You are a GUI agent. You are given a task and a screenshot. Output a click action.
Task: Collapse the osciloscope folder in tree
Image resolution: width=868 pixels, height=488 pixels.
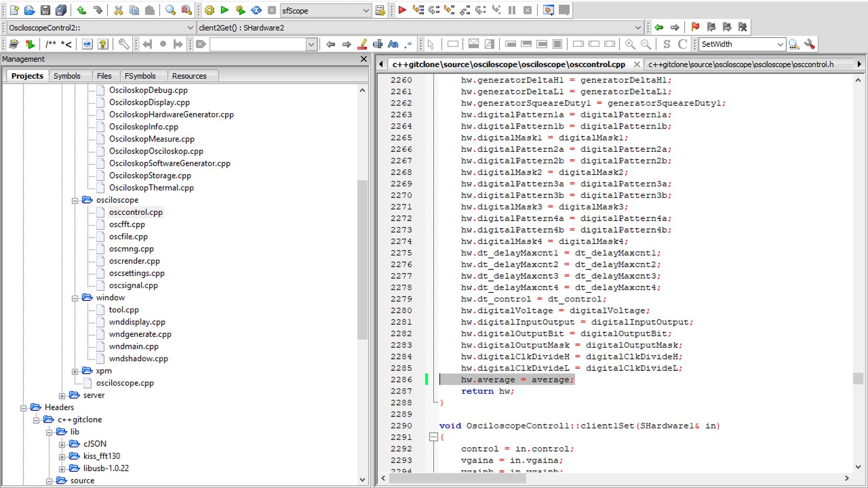point(75,200)
